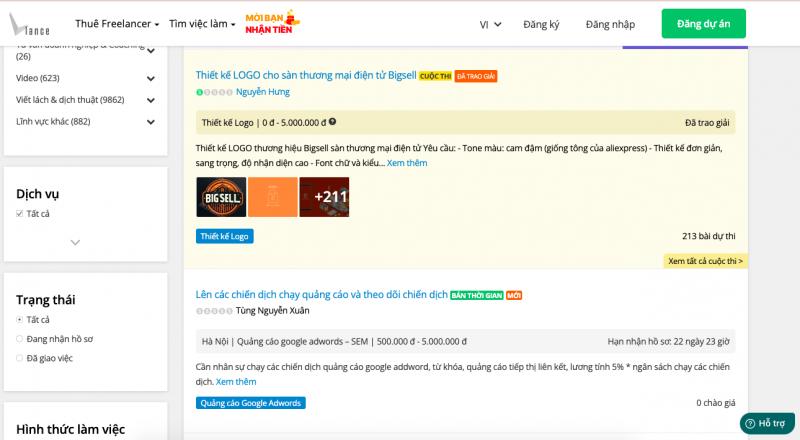Open the +211 more entries thumbnail

324,197
